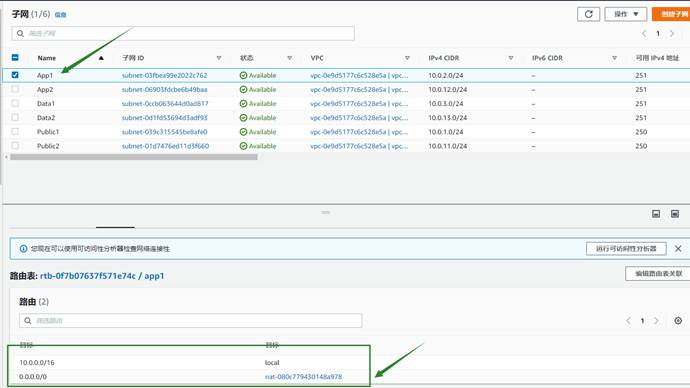Go to previous page of routes list
This screenshot has height=388, width=690.
[x=628, y=321]
